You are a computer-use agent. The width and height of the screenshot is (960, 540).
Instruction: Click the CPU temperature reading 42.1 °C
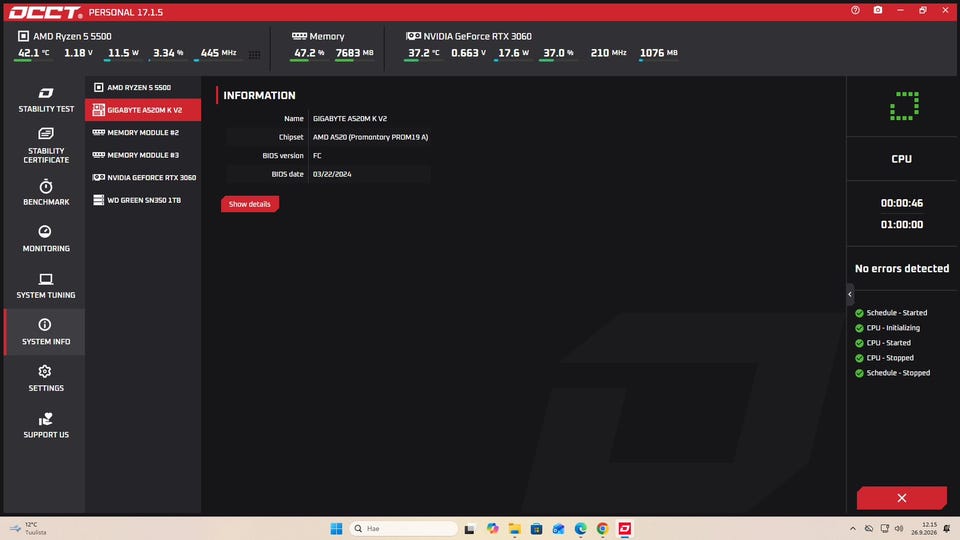pos(33,53)
